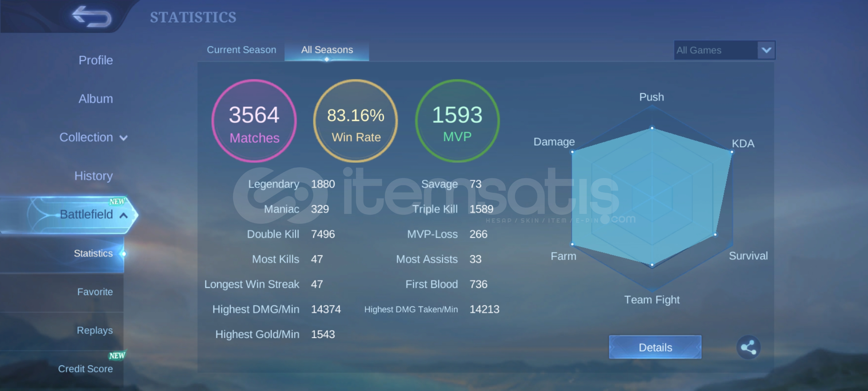Select Statistics submenu item
This screenshot has height=391, width=868.
[x=93, y=253]
